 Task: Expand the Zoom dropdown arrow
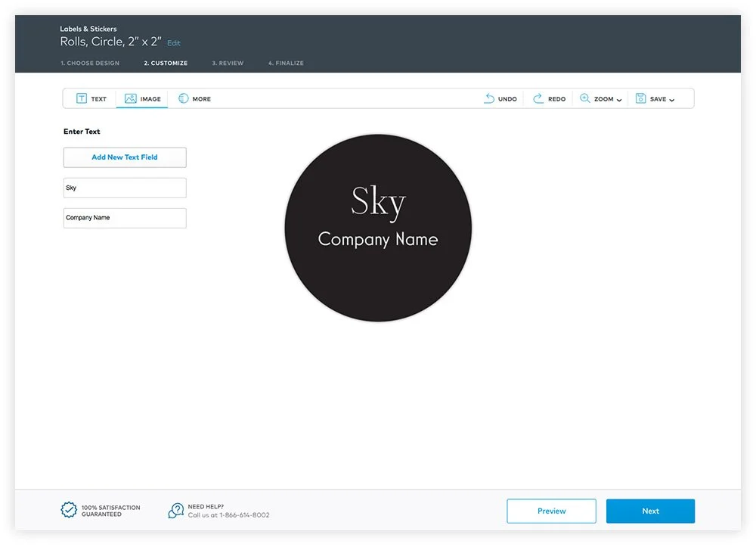point(619,100)
